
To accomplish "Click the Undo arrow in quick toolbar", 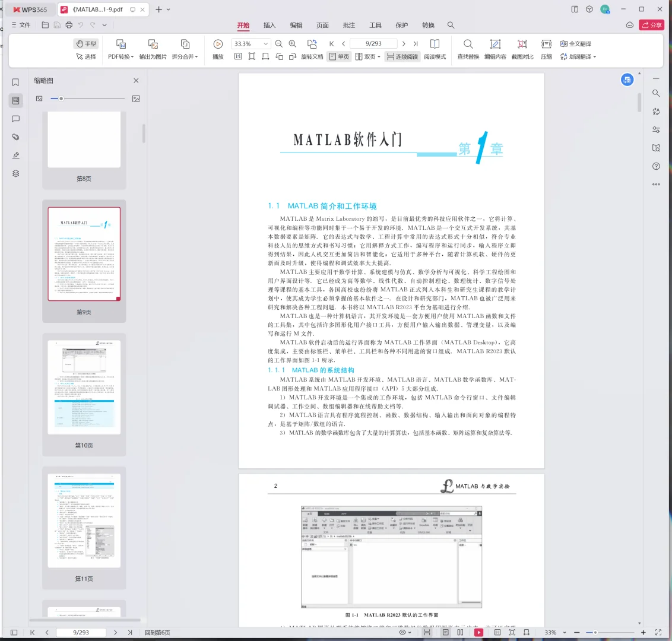I will coord(81,26).
